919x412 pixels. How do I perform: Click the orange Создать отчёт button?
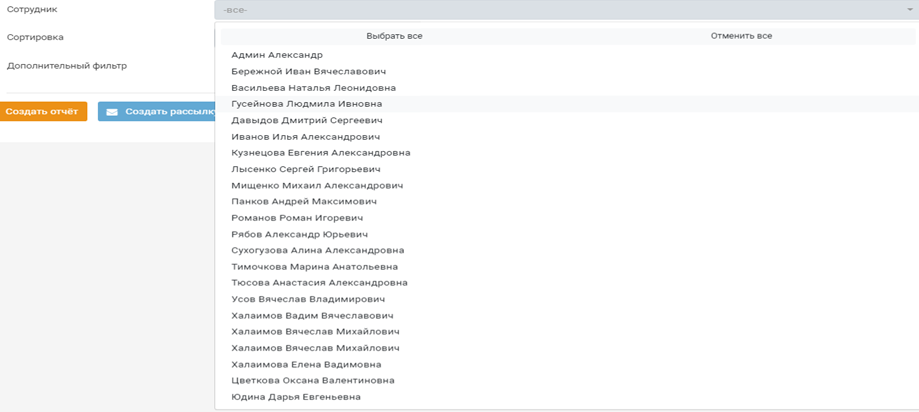42,111
